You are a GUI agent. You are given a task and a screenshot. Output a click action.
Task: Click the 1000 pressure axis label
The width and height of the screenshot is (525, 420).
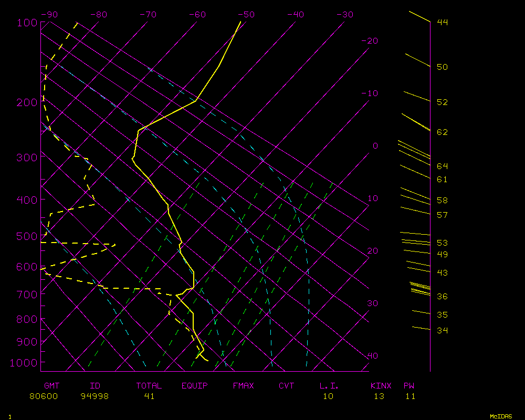24,363
